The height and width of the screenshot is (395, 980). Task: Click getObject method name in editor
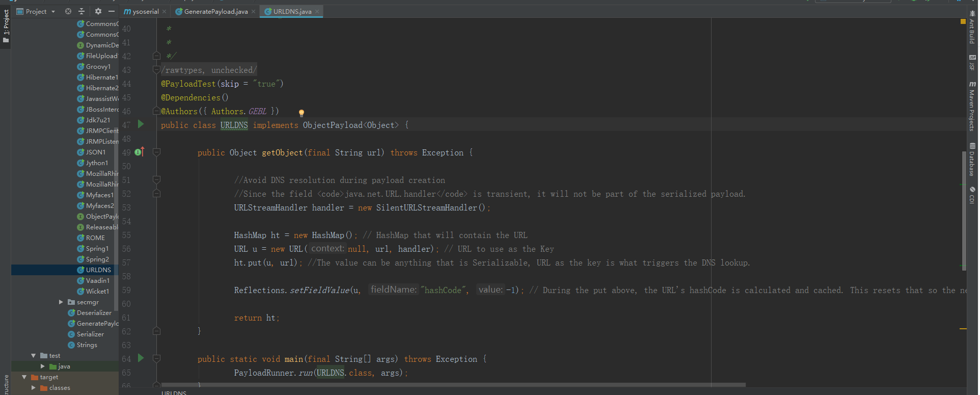click(x=282, y=152)
